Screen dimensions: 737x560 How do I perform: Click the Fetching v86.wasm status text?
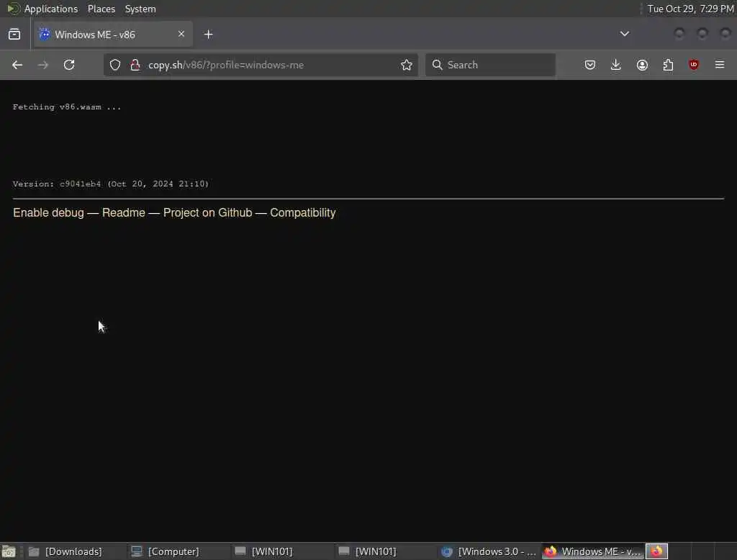(x=67, y=107)
